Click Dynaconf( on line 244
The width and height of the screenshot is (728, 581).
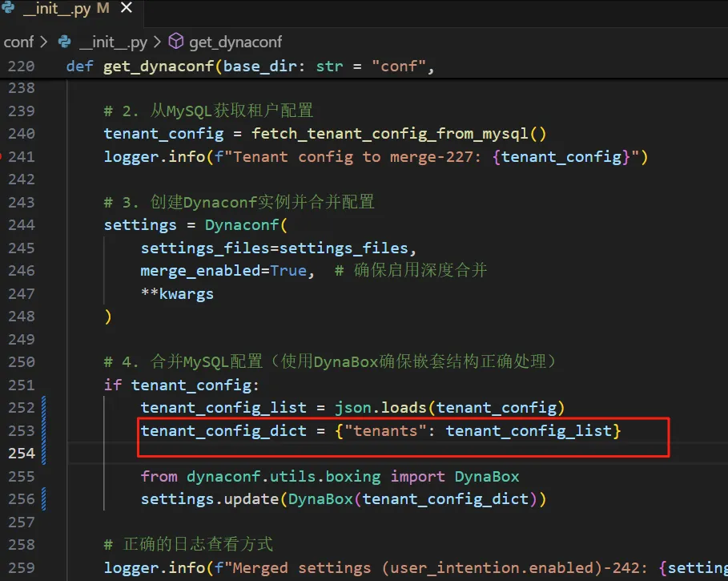(x=246, y=225)
